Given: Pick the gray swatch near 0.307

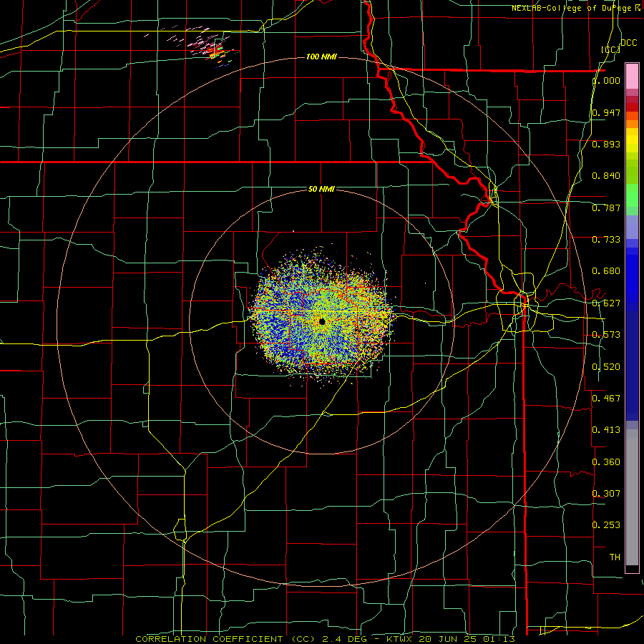Looking at the screenshot, I should point(632,497).
